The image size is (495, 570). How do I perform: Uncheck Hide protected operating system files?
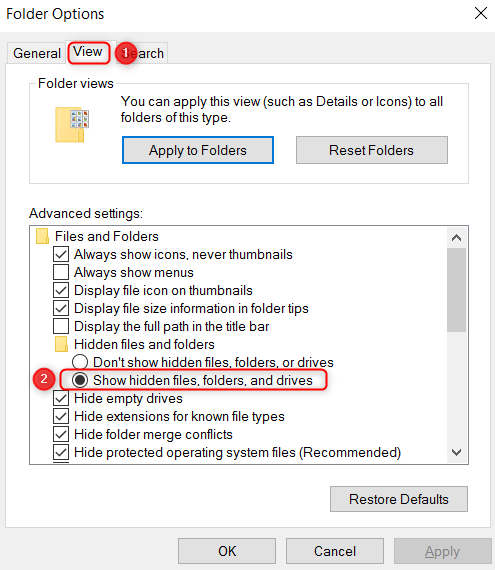[x=61, y=452]
